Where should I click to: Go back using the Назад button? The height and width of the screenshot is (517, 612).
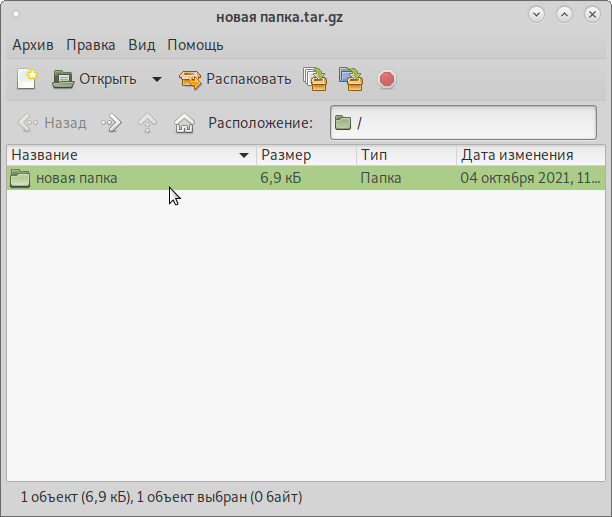tap(53, 123)
